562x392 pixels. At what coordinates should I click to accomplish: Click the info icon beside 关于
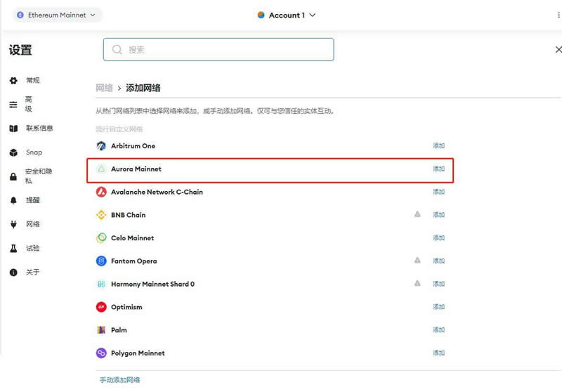coord(13,273)
